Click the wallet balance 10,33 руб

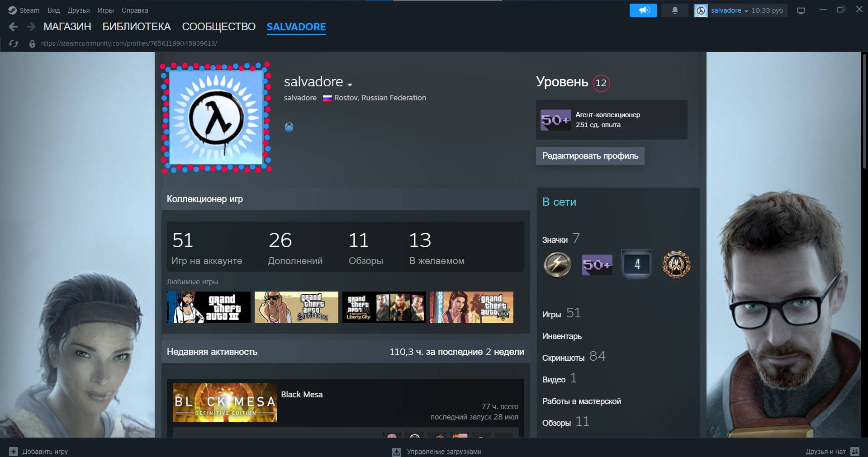(767, 10)
